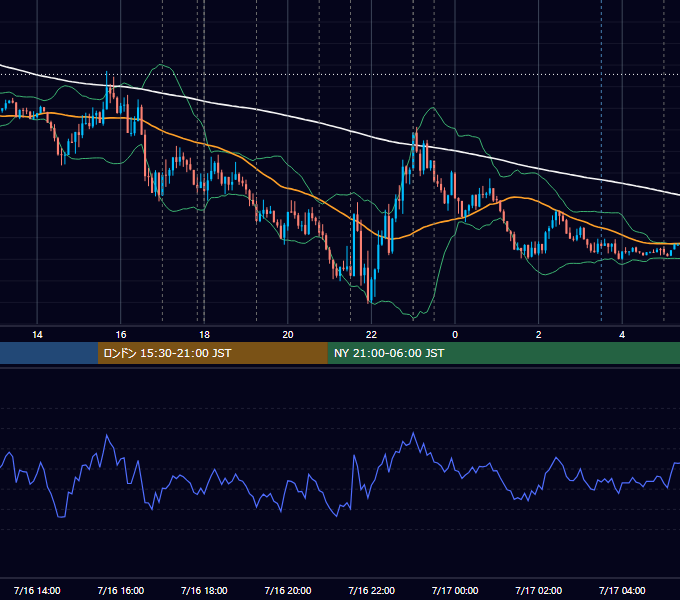Click the 7/16 22:00 date label
The image size is (680, 600).
click(372, 590)
